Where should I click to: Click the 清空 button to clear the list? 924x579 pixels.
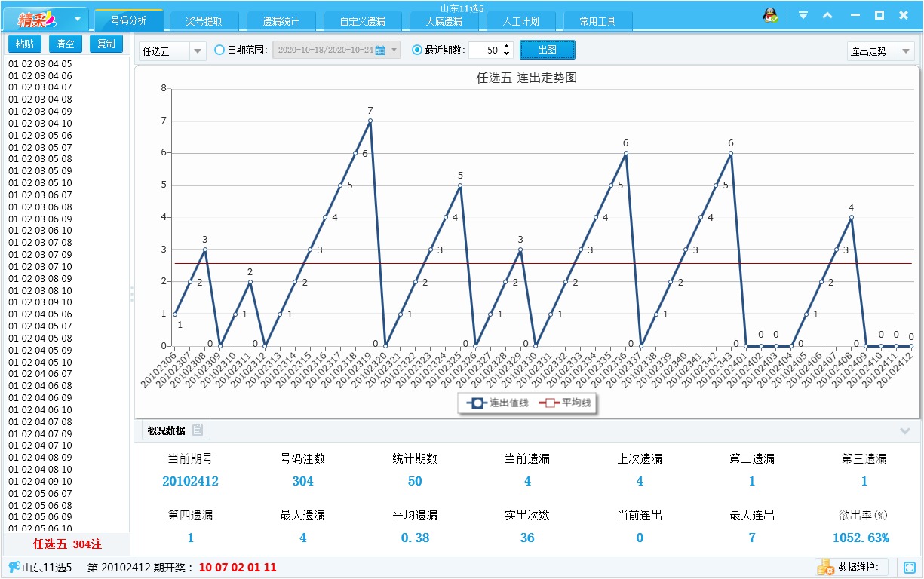65,44
